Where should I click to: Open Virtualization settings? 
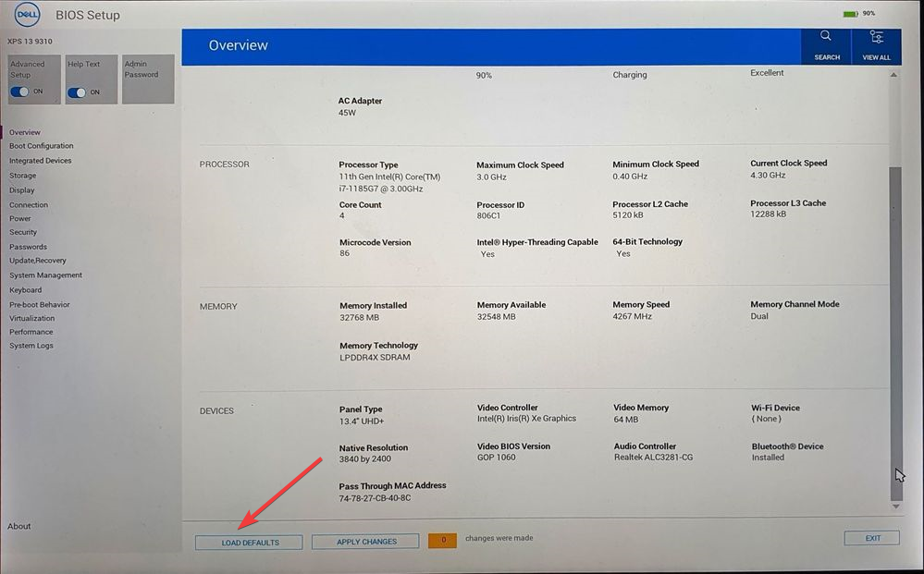click(31, 319)
